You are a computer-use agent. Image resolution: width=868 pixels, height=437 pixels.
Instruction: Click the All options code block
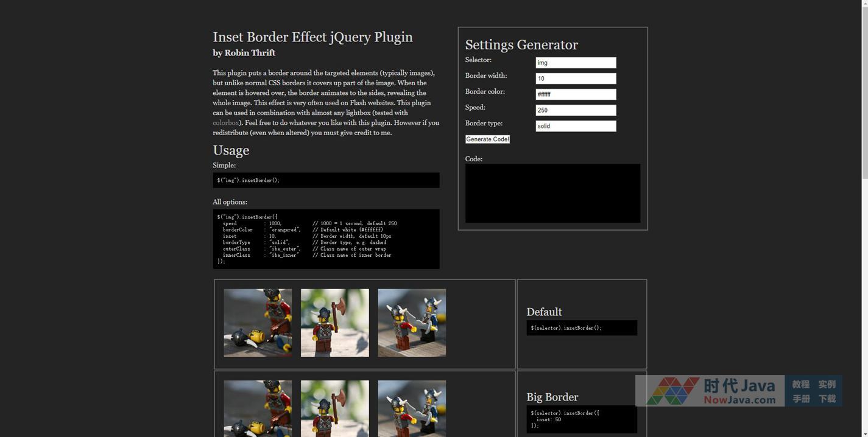coord(326,239)
